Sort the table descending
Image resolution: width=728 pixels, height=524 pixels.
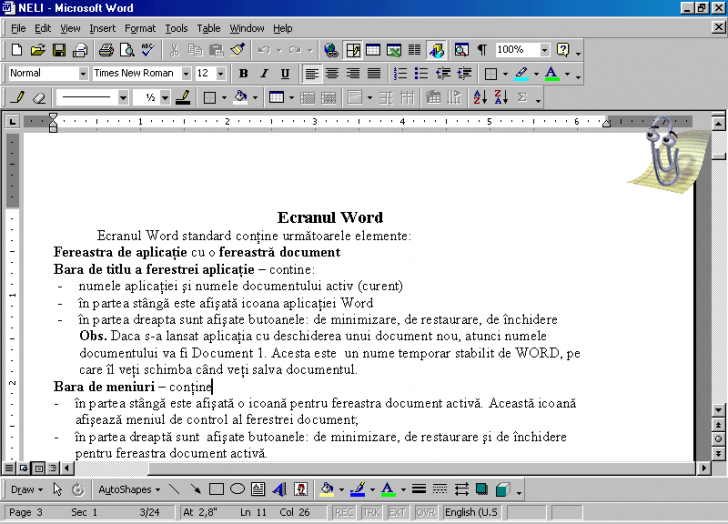click(501, 97)
